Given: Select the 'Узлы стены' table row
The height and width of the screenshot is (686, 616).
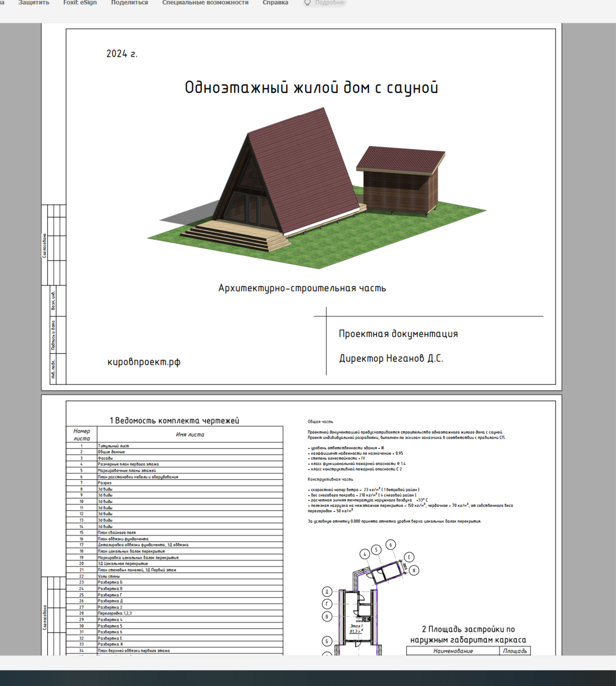Looking at the screenshot, I should click(175, 576).
